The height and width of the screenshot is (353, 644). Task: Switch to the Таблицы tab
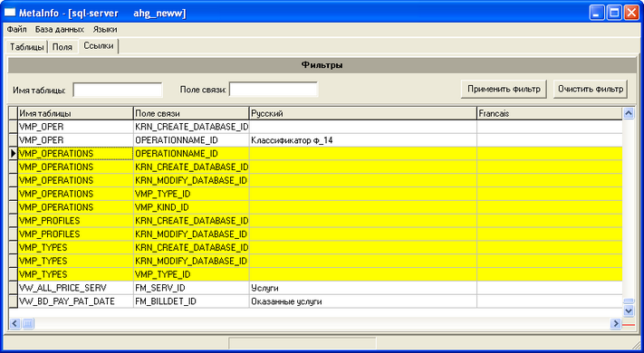[x=26, y=47]
